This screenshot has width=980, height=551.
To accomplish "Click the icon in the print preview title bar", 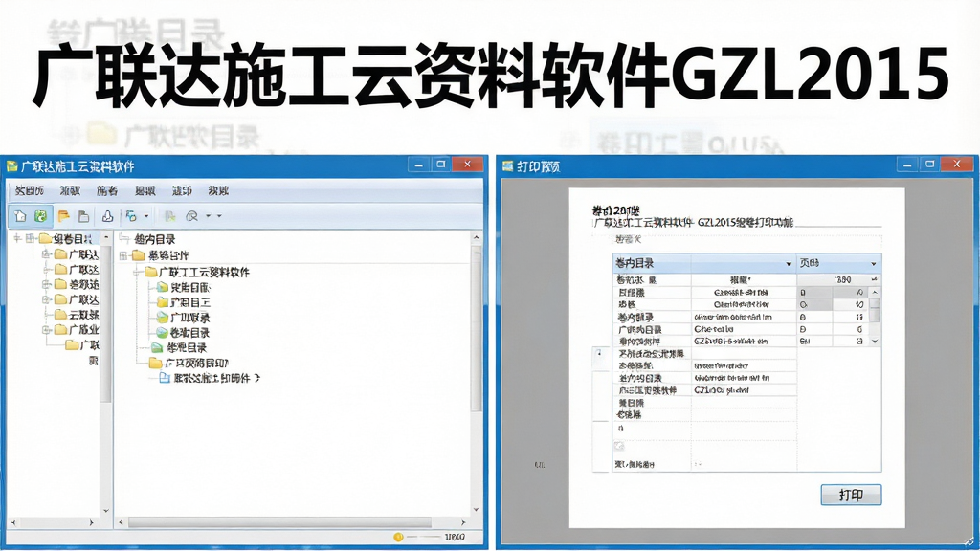I will (507, 166).
